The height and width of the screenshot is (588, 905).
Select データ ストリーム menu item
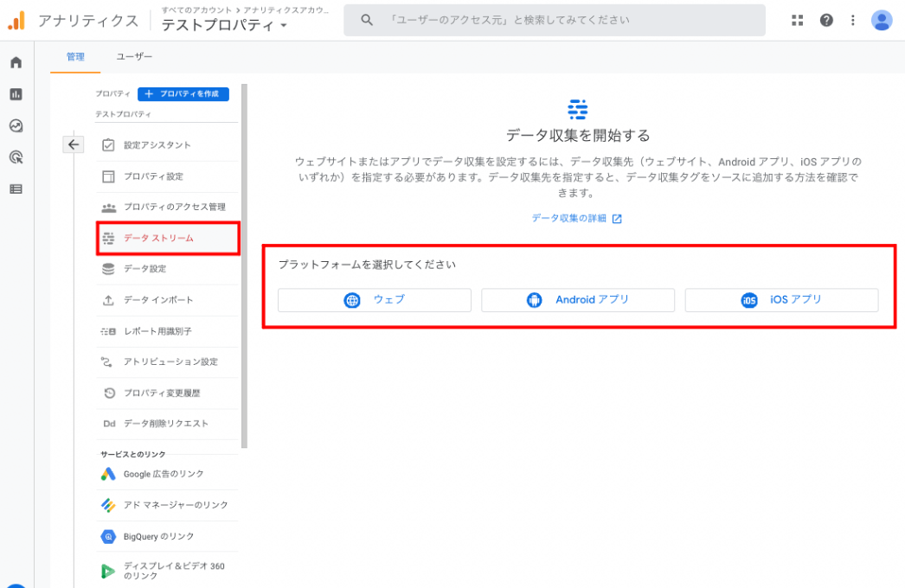point(167,239)
